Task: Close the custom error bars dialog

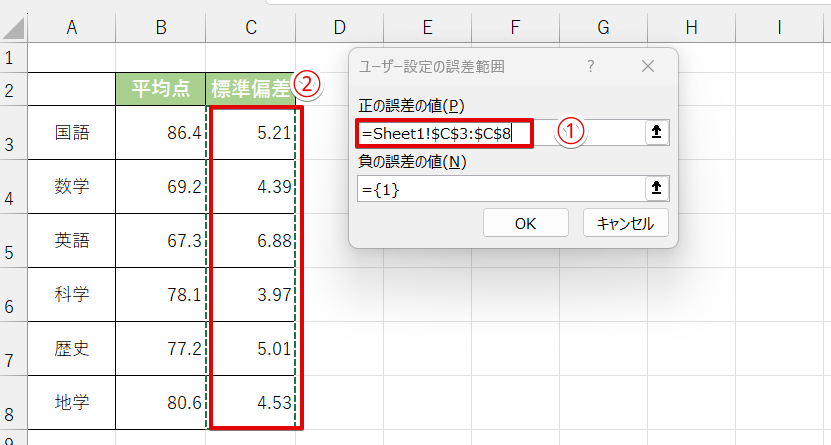Action: [647, 67]
